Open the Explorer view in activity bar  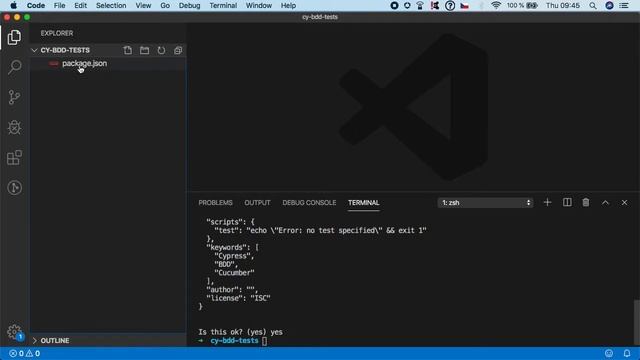[14, 38]
